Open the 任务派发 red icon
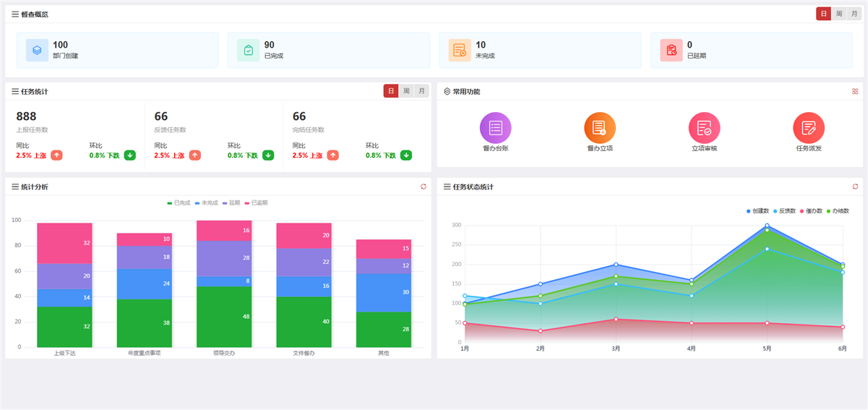 pos(809,128)
